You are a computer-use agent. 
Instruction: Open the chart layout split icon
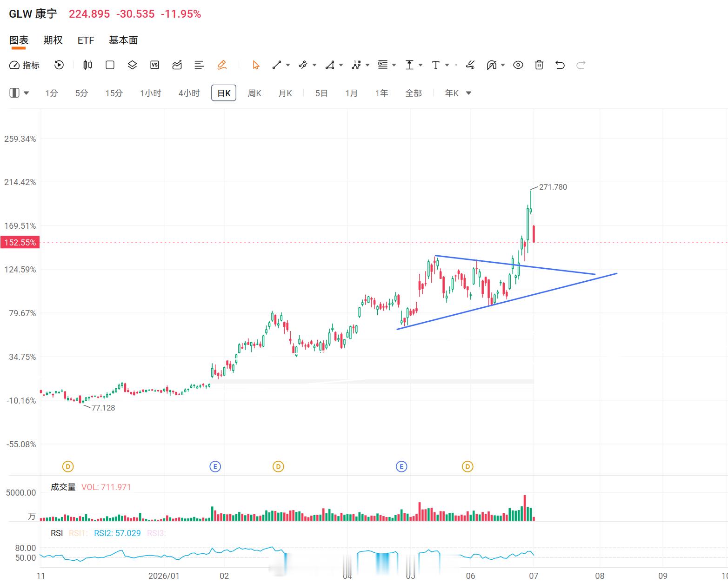[14, 93]
